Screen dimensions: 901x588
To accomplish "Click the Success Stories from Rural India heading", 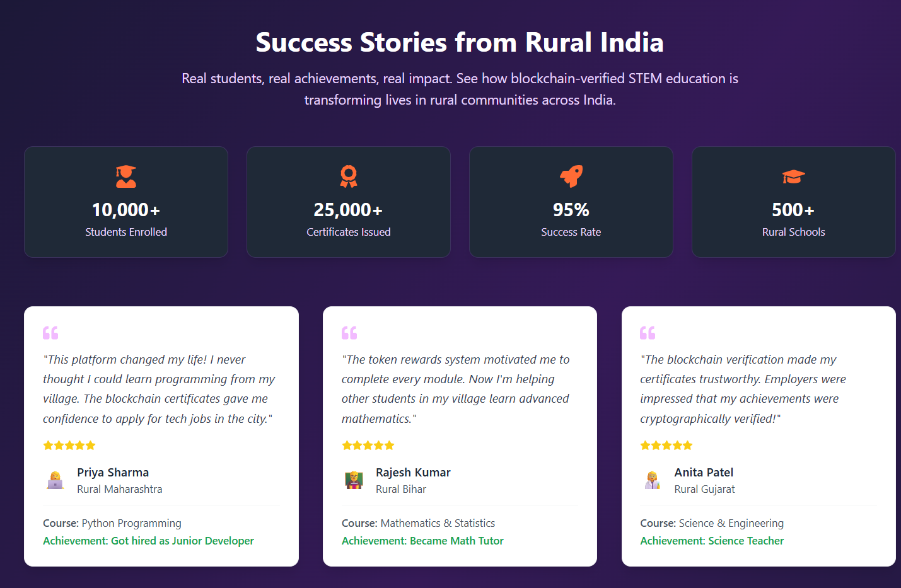I will point(460,42).
